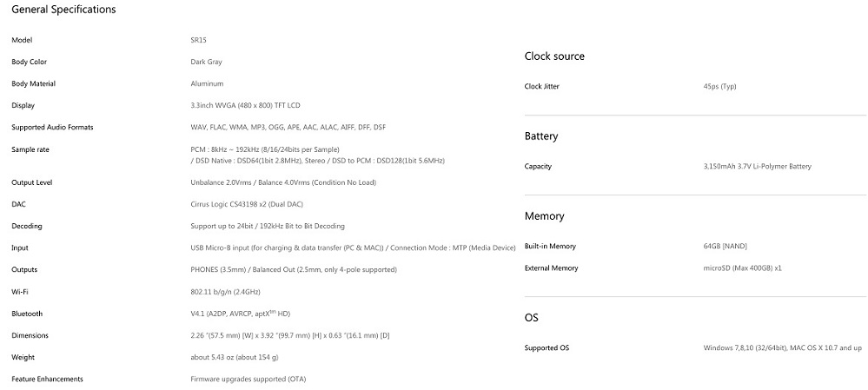Click the Body Color label
The height and width of the screenshot is (390, 868).
[30, 62]
